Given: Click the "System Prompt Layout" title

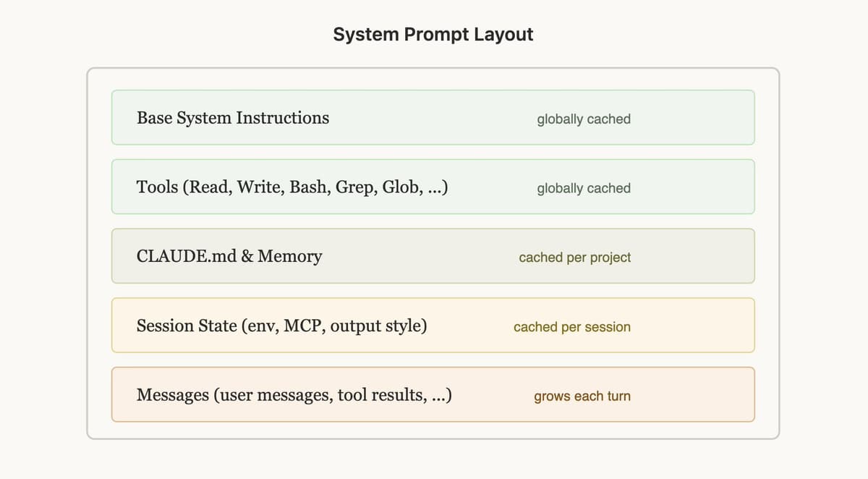Looking at the screenshot, I should point(433,34).
